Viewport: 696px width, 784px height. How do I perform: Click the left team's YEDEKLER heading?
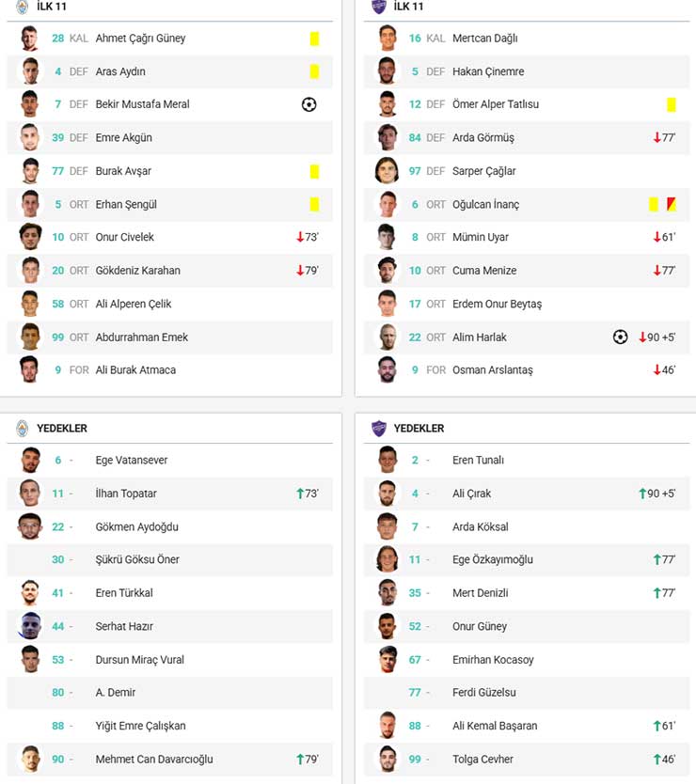(62, 428)
